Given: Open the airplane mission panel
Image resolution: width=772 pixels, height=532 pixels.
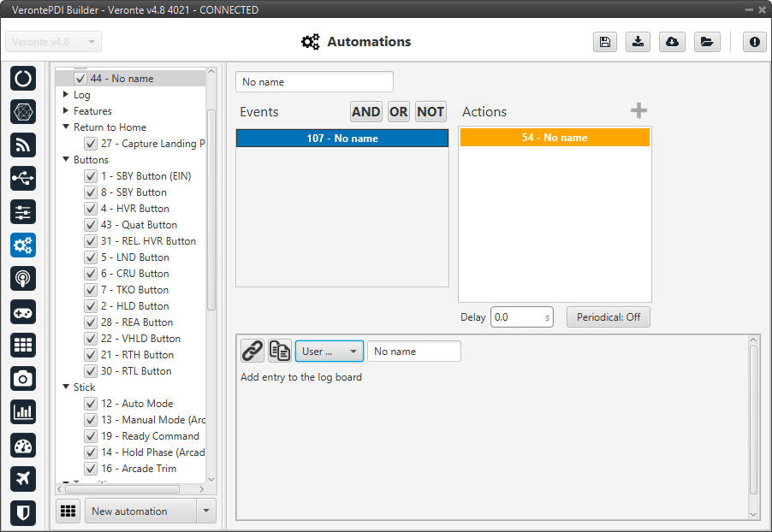Looking at the screenshot, I should point(22,478).
